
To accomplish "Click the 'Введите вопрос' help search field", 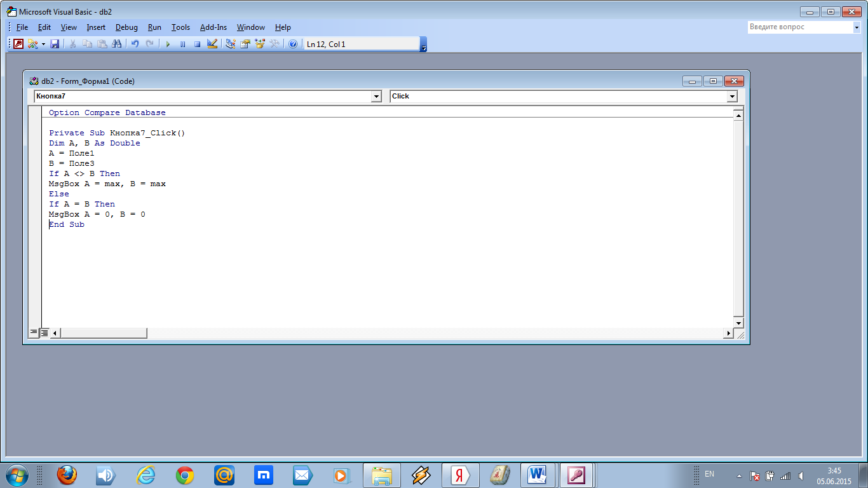I will coord(799,27).
